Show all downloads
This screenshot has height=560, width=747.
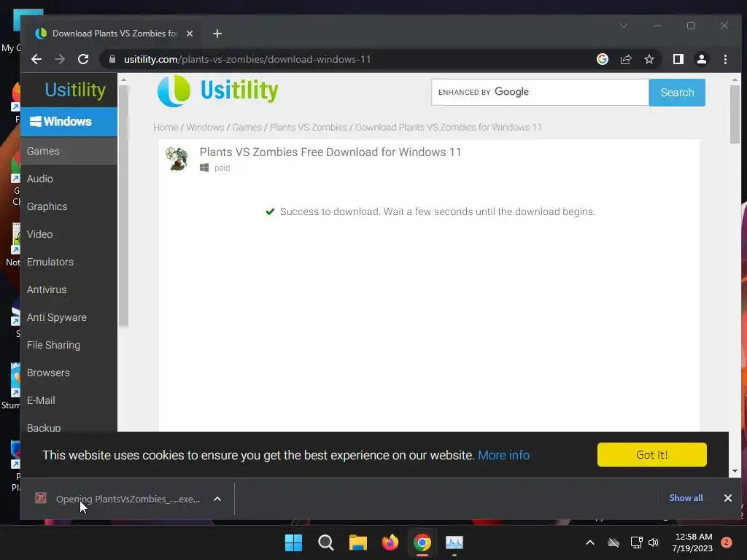(x=686, y=497)
